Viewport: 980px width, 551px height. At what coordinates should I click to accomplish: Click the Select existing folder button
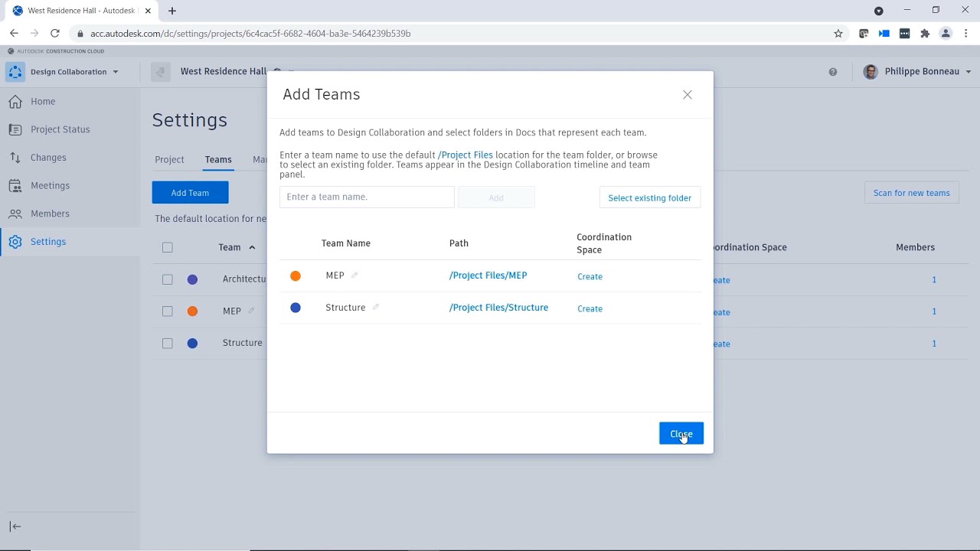[649, 197]
